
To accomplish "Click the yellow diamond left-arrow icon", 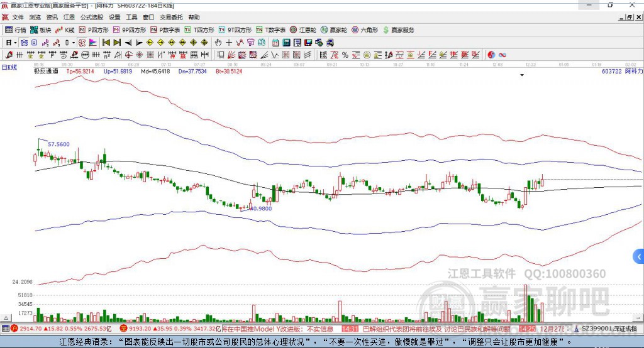I will coord(150,43).
